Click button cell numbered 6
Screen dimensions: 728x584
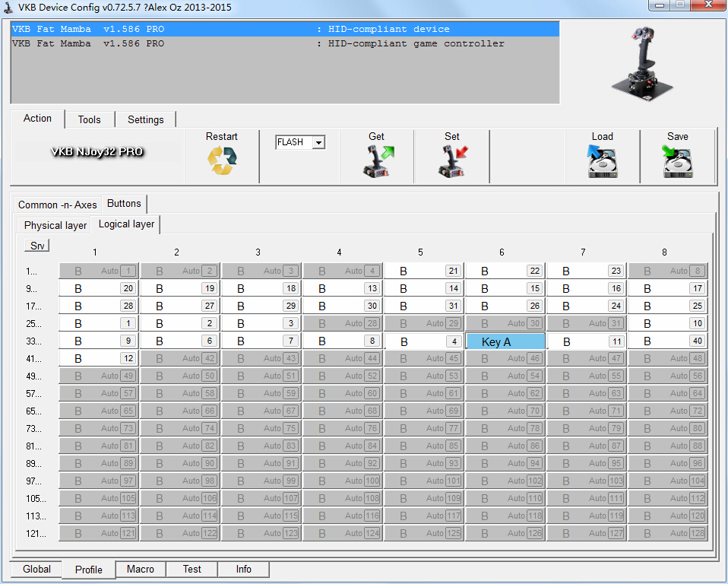point(180,341)
